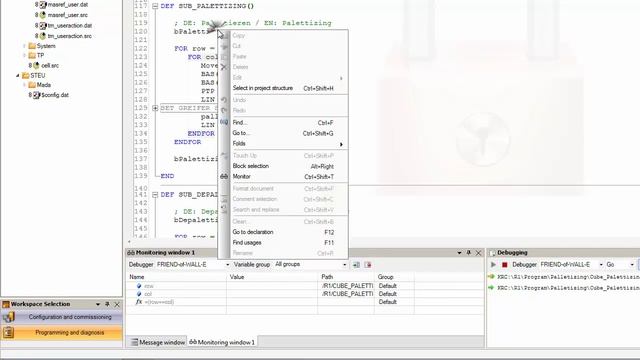Click the =(row==col) expression entry
The width and height of the screenshot is (640, 360).
[159, 302]
